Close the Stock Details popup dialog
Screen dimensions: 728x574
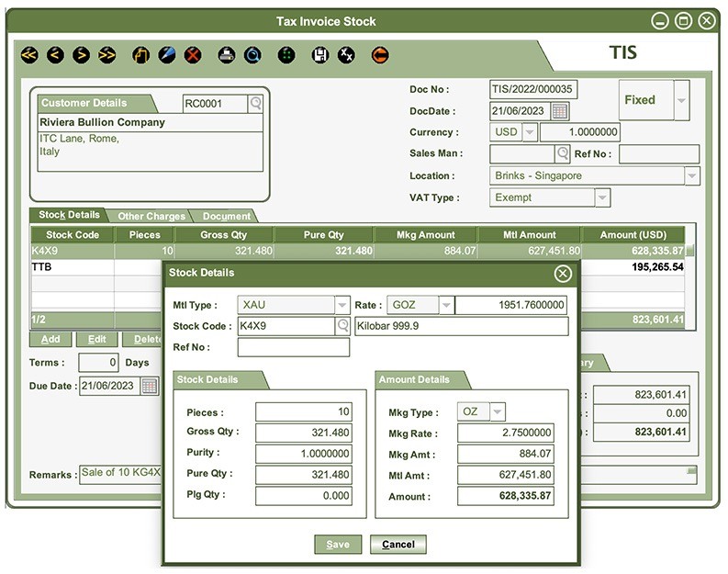click(563, 274)
